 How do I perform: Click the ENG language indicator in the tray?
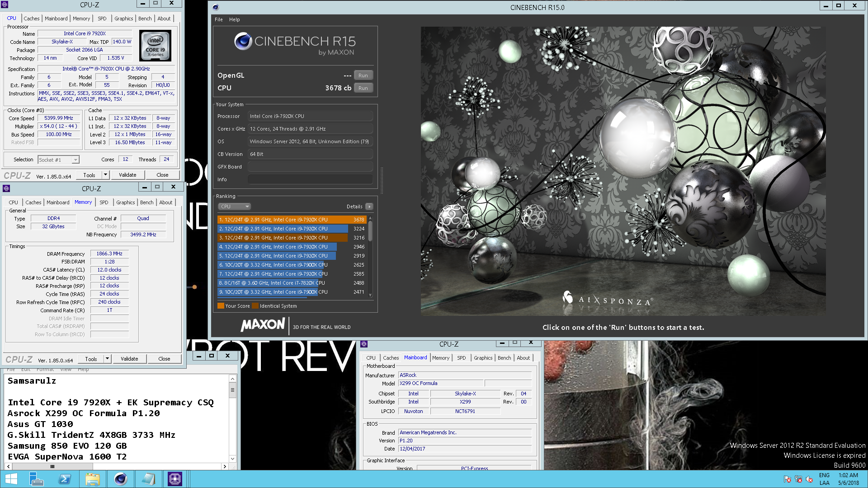tap(824, 475)
